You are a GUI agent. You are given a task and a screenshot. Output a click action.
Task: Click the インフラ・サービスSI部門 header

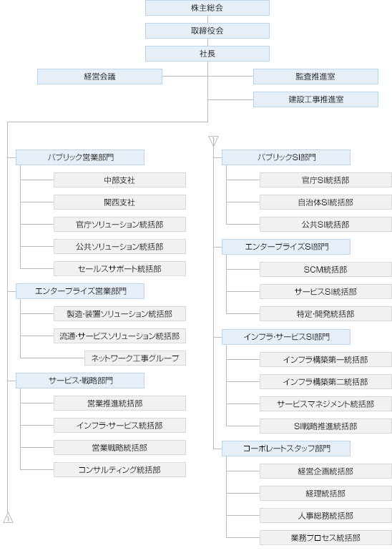pyautogui.click(x=286, y=337)
